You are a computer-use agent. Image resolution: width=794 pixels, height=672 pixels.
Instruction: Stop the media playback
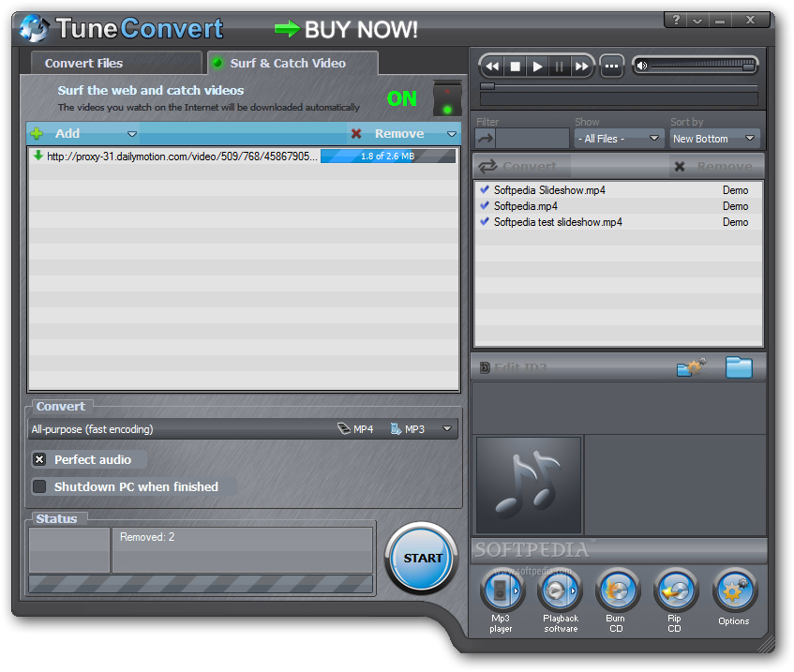pyautogui.click(x=515, y=67)
